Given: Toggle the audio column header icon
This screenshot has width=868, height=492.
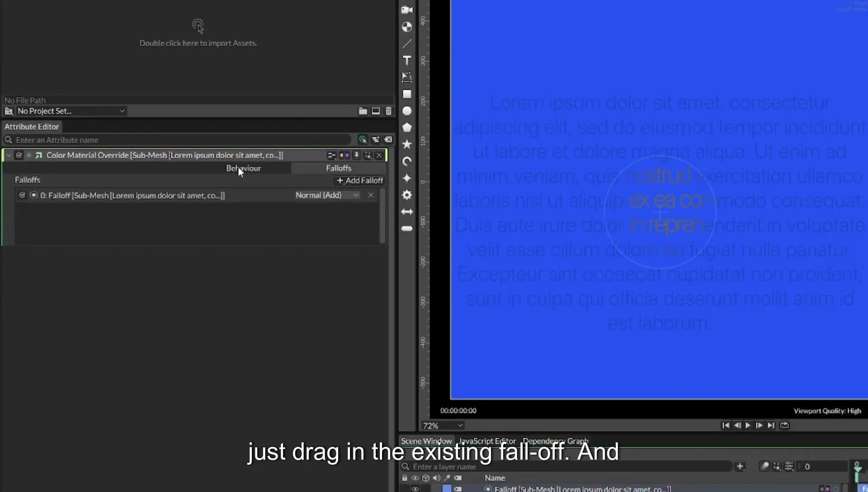Looking at the screenshot, I should [436, 478].
